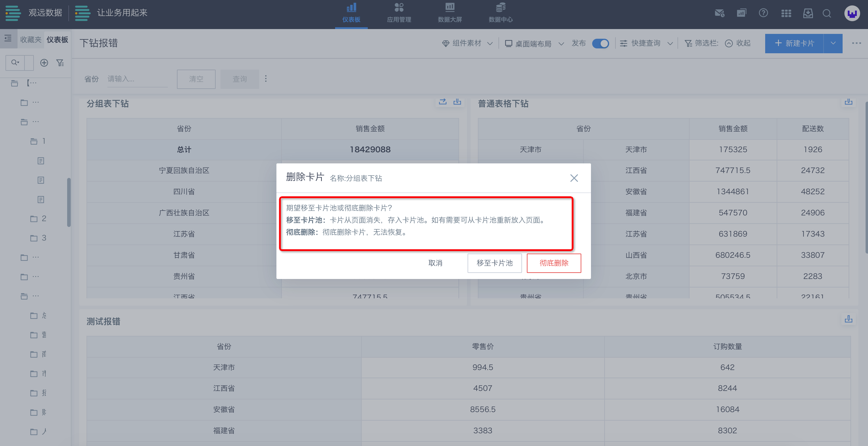Open the apps grid icon in the header

click(786, 14)
